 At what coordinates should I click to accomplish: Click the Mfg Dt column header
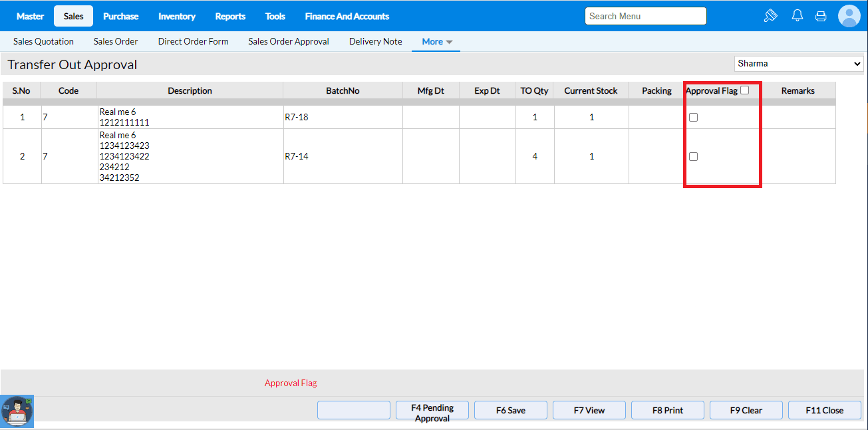(431, 90)
